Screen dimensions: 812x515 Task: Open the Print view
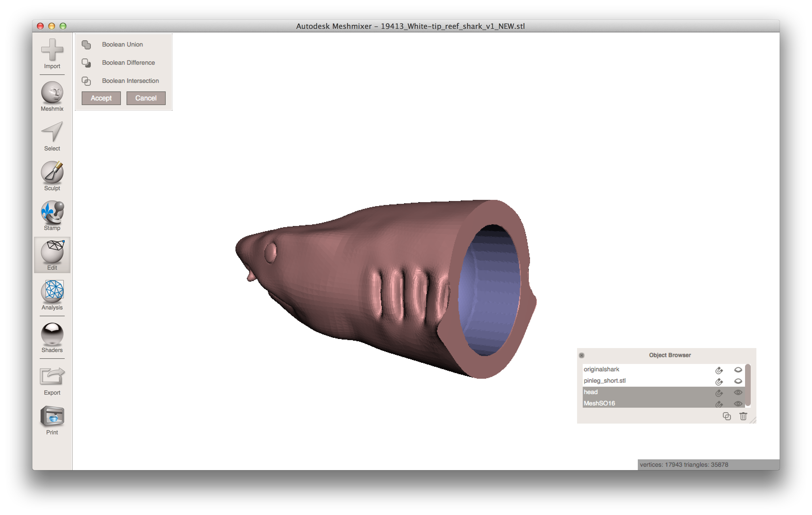(52, 420)
